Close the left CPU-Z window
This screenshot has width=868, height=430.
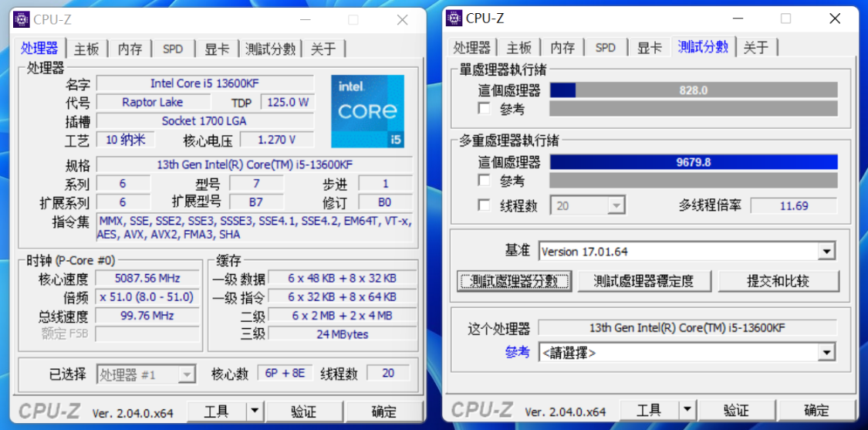coord(403,20)
